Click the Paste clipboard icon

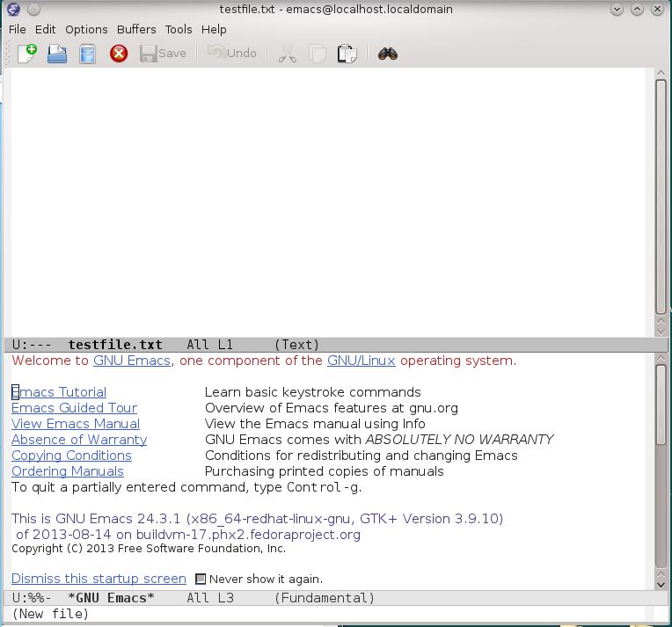[x=347, y=54]
